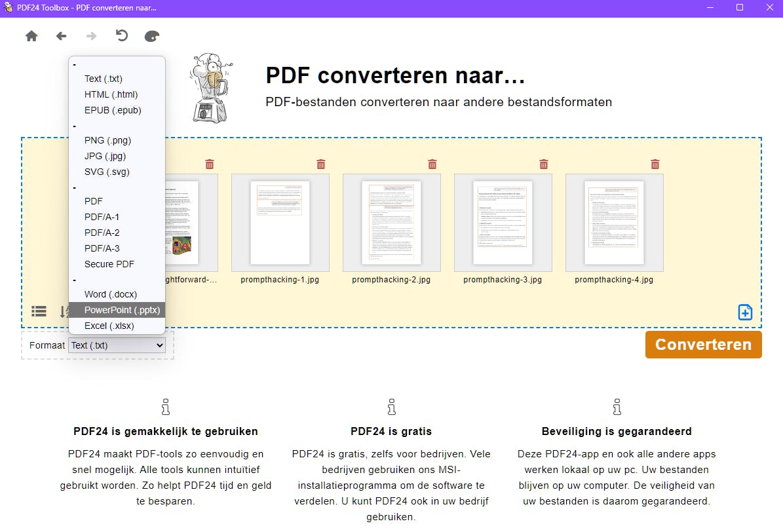Add more files with the plus document icon
The image size is (783, 532).
click(x=745, y=313)
